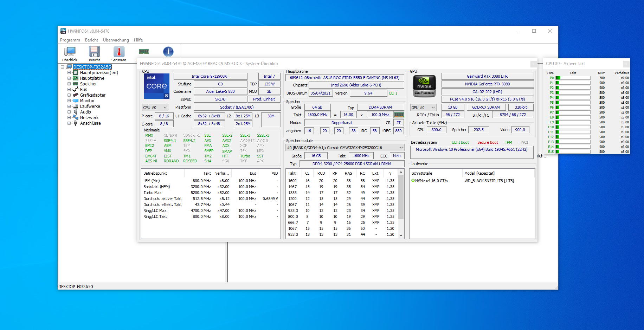The width and height of the screenshot is (644, 330).
Task: Open the GPU #0 selector dropdown
Action: click(423, 108)
